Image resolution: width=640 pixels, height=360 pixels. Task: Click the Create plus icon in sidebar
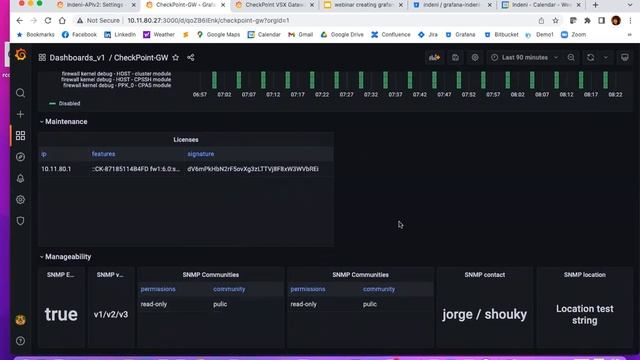click(20, 114)
